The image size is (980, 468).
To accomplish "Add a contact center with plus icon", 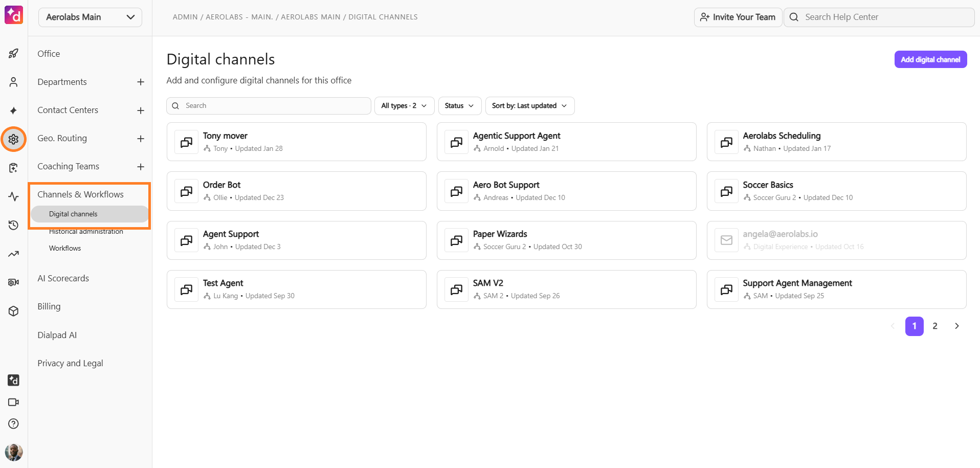I will 141,110.
